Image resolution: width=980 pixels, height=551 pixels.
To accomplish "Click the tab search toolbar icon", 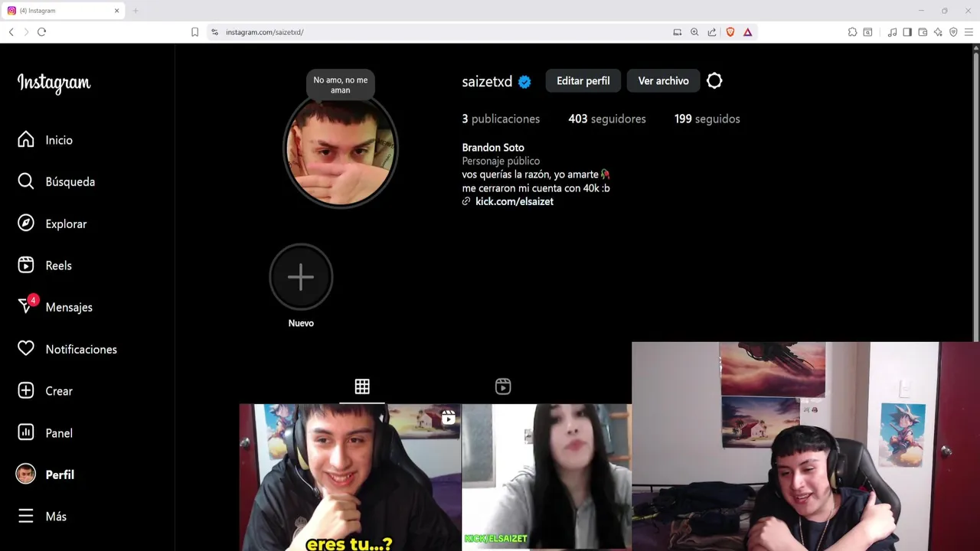I will 867,32.
